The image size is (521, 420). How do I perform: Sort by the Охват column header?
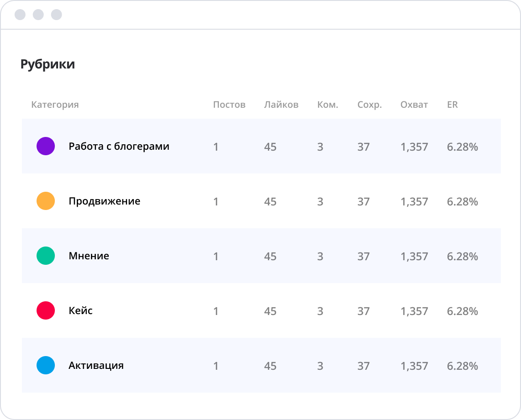(x=414, y=105)
